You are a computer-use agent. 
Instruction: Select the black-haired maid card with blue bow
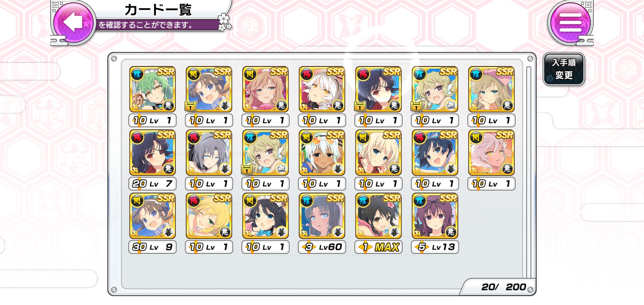[265, 216]
